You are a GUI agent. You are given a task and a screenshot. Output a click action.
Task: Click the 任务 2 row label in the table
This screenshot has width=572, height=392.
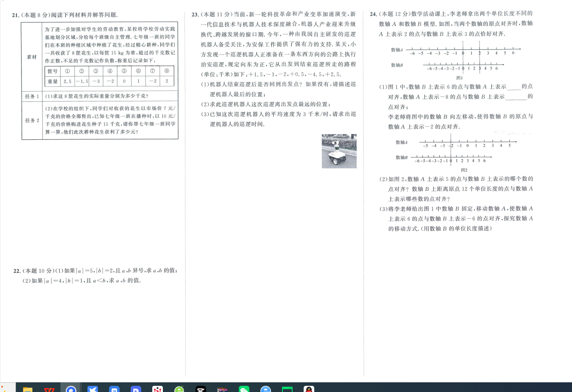pyautogui.click(x=32, y=120)
